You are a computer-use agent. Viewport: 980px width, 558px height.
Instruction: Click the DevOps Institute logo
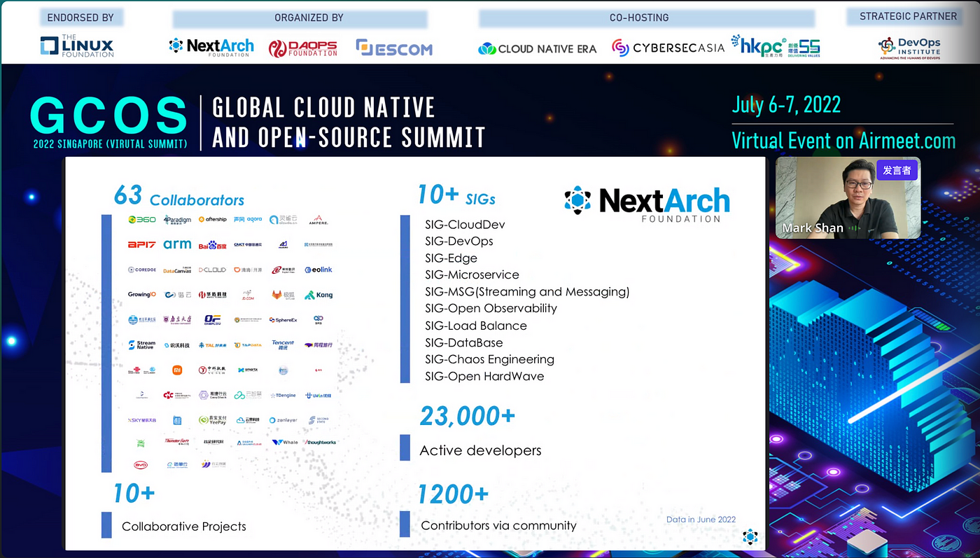click(909, 48)
